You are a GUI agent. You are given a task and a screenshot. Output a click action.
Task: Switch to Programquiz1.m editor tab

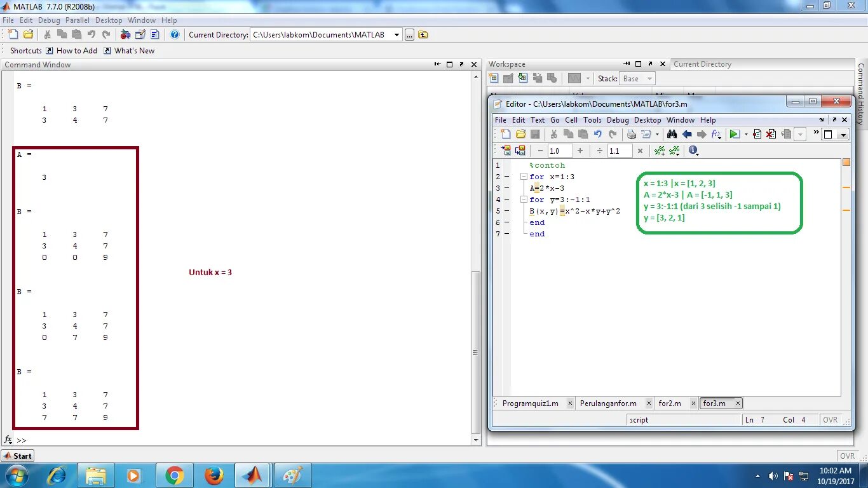531,403
